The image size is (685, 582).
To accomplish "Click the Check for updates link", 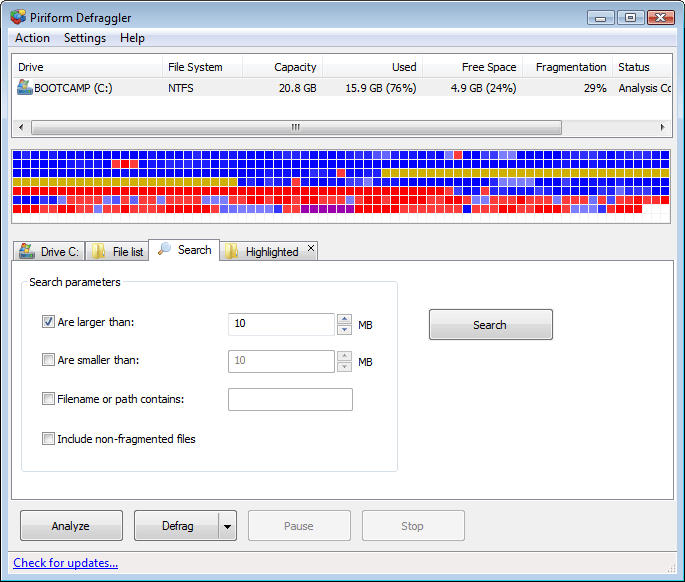I will tap(66, 563).
